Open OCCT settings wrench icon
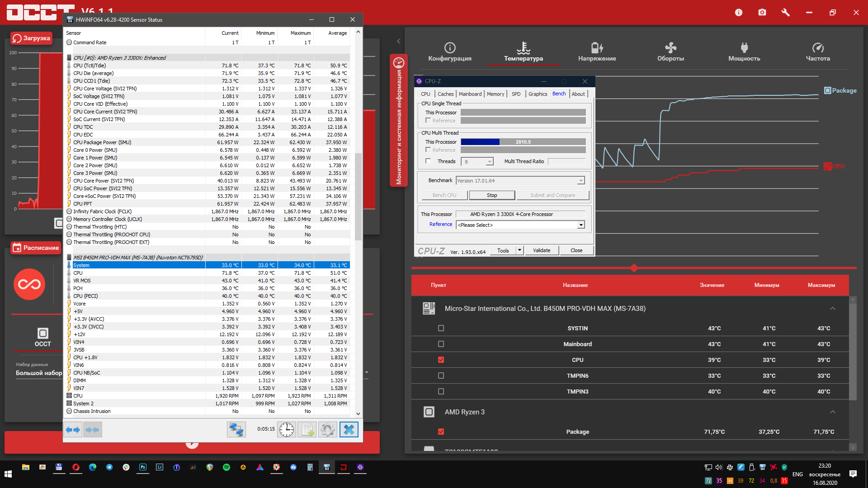This screenshot has width=868, height=488. click(786, 13)
